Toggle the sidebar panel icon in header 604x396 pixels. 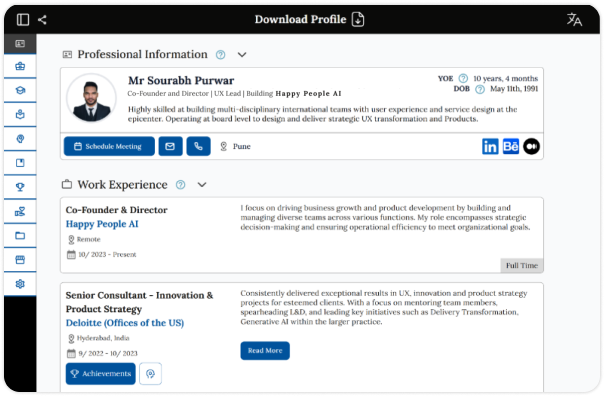(23, 20)
